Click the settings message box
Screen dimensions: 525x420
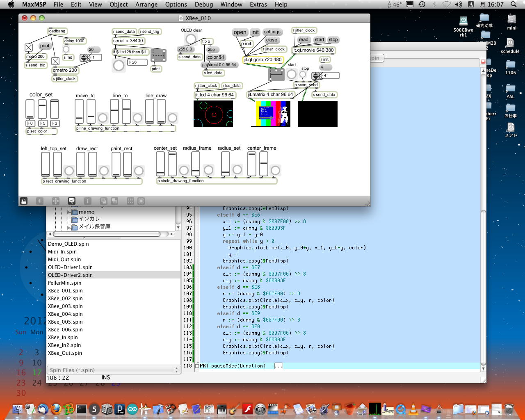pyautogui.click(x=272, y=32)
